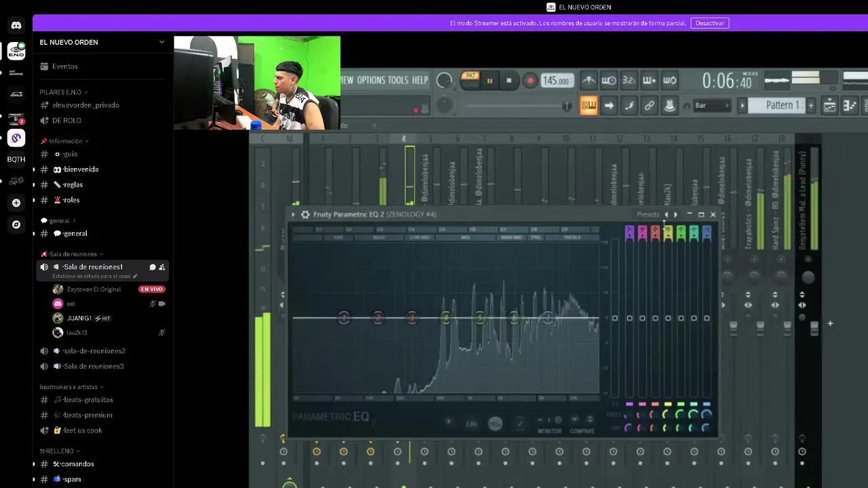Click the HQ button in Parametric EQ
Viewport: 868px width, 488px height.
point(495,423)
